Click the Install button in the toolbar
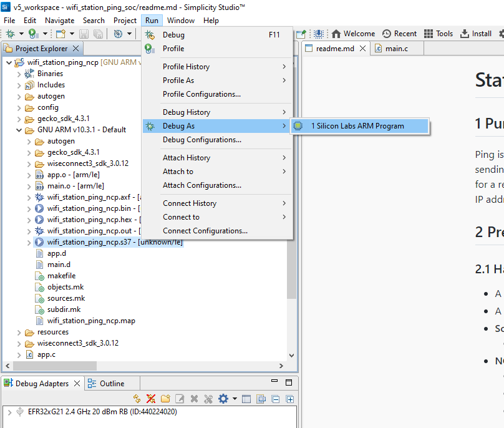504x428 pixels. 476,34
